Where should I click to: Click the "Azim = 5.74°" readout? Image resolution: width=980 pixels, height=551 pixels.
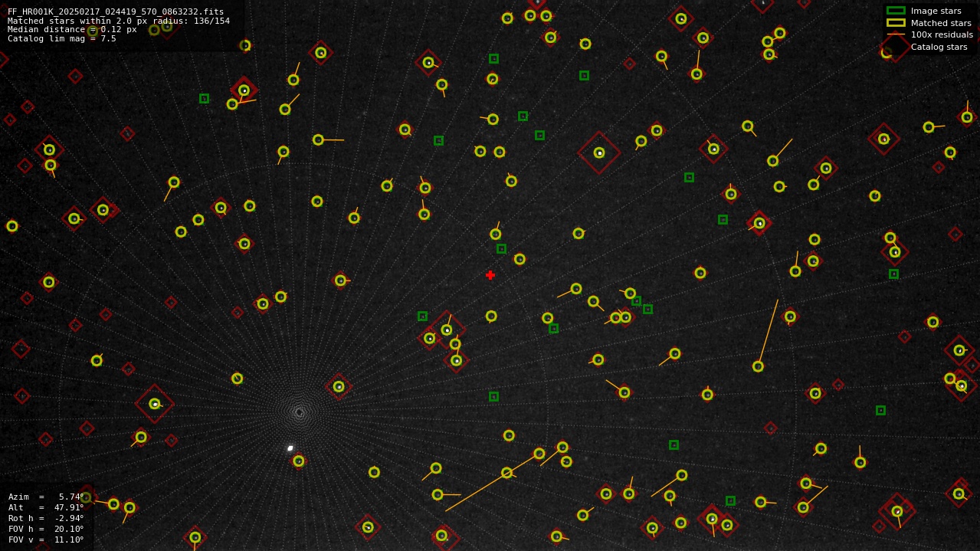coord(46,497)
